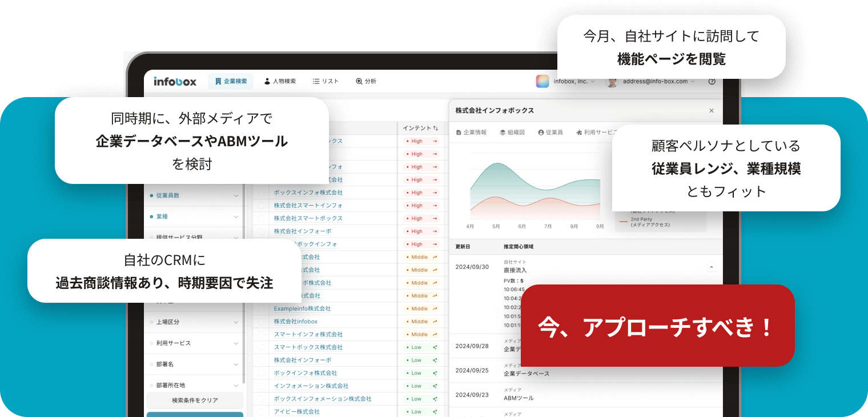Image resolution: width=868 pixels, height=417 pixels.
Task: Close the 株式会社インフォボックス detail panel
Action: (711, 111)
